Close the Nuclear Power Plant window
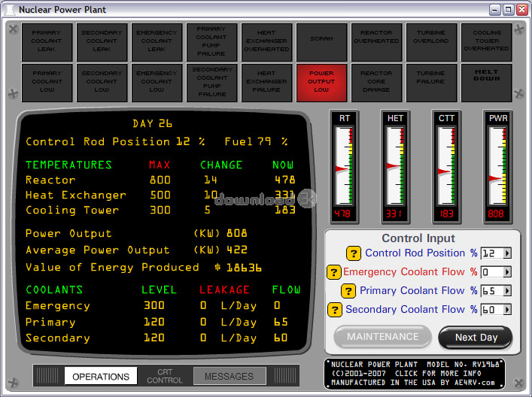Viewport: 532px width, 397px height. click(x=521, y=10)
